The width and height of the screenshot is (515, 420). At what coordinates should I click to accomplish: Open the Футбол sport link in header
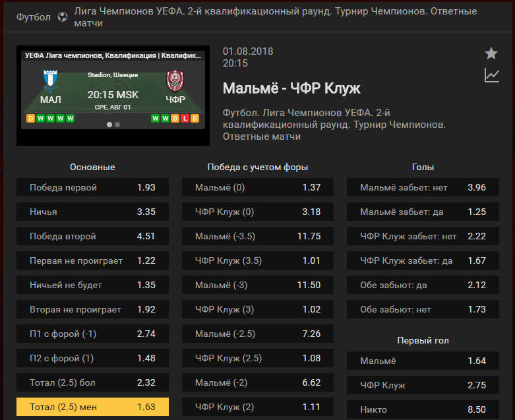coord(34,17)
